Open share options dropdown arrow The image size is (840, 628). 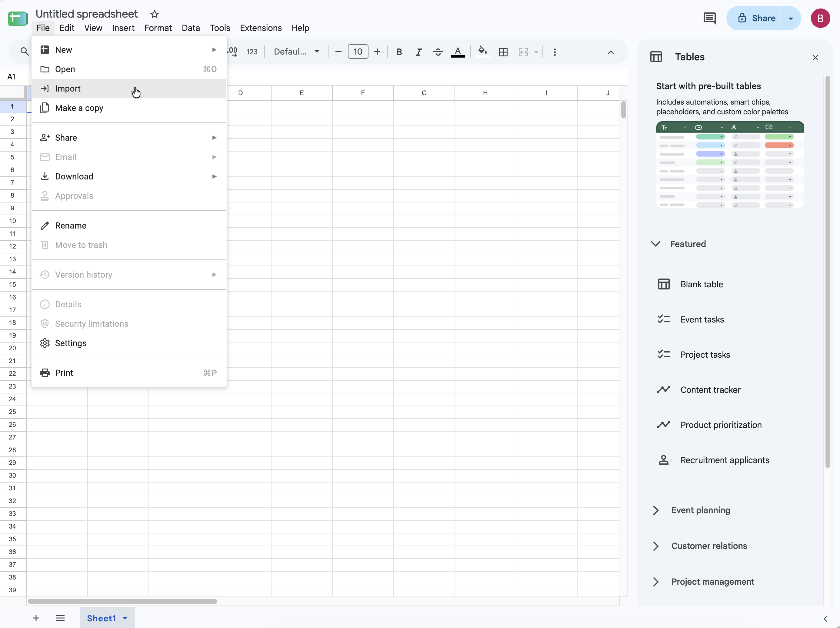791,18
